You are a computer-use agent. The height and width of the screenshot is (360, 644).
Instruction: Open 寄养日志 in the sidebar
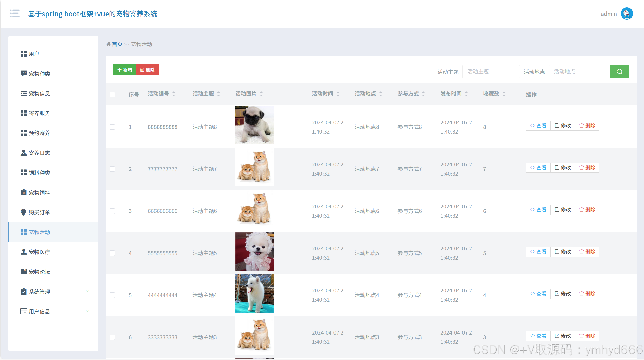click(x=39, y=153)
